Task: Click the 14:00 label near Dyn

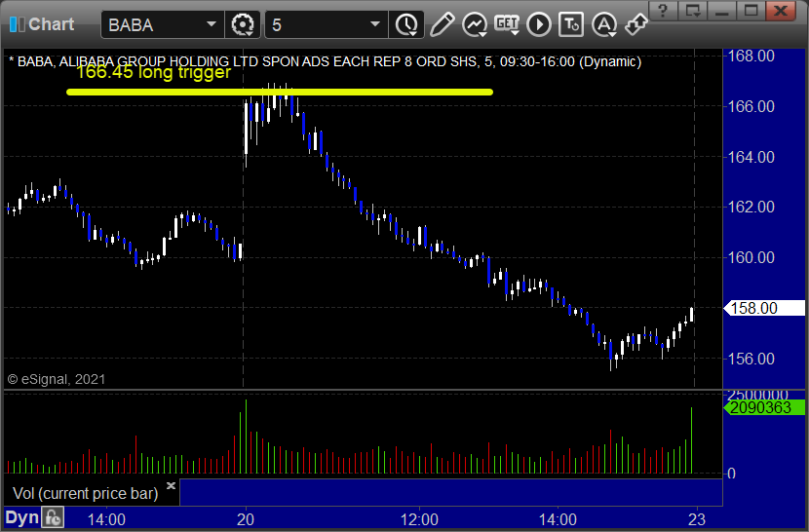Action: point(106,519)
